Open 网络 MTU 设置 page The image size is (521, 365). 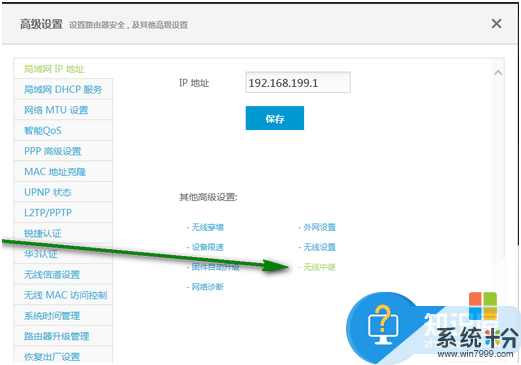[x=63, y=110]
